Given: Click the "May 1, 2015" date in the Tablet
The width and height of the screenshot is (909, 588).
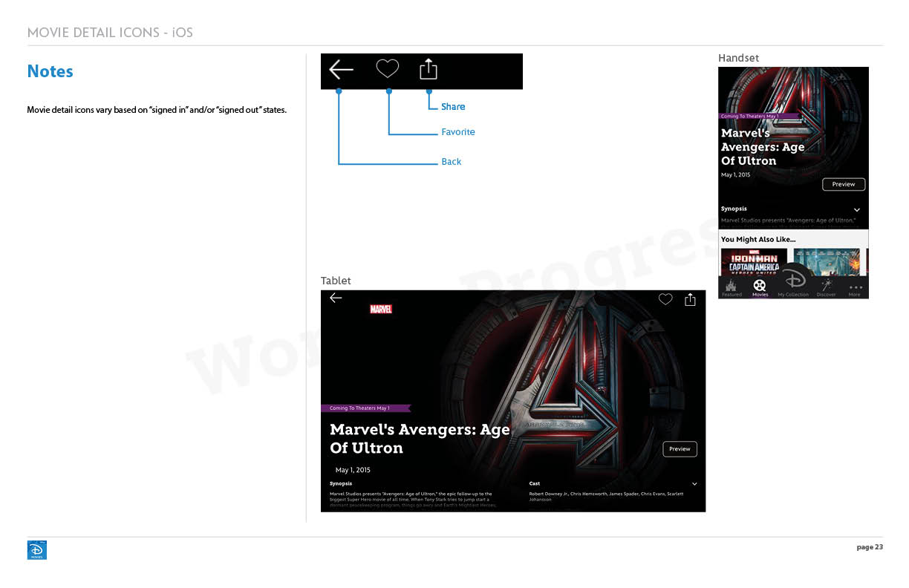Looking at the screenshot, I should pos(353,470).
